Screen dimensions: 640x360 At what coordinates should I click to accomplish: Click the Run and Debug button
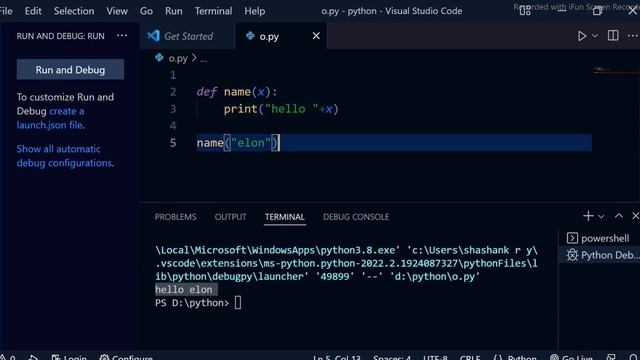(70, 70)
